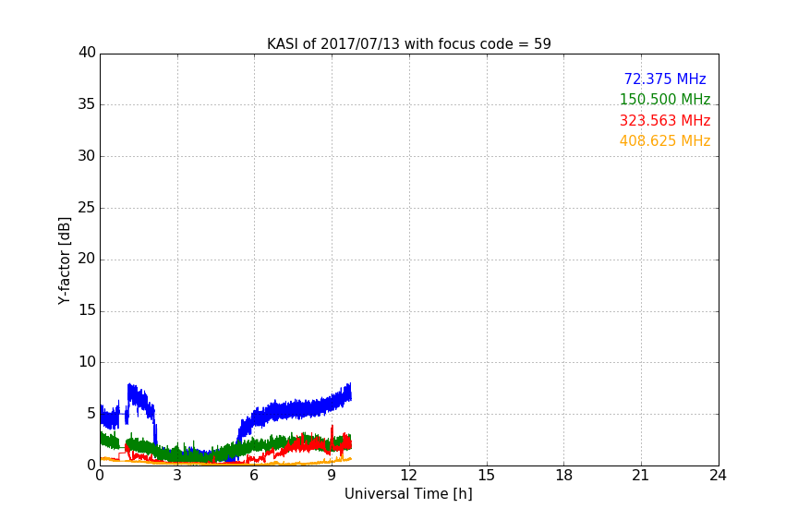The image size is (798, 532).
Task: Click y-axis tick value 35
Action: pos(87,104)
